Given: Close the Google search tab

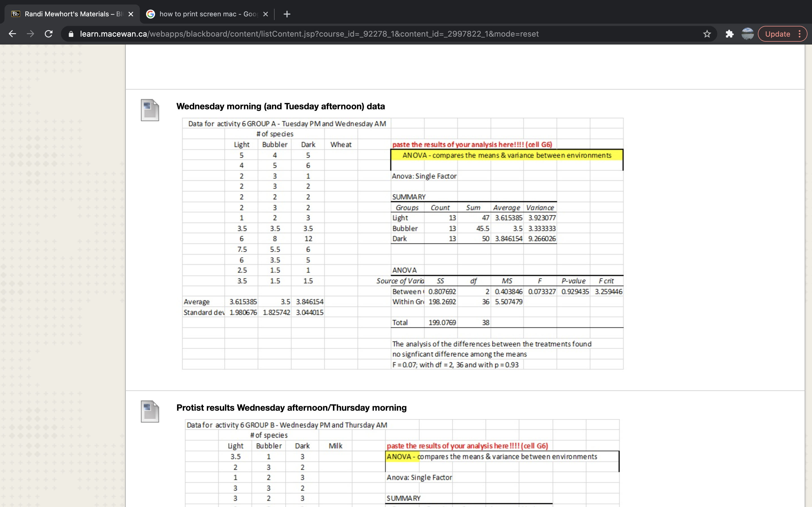Looking at the screenshot, I should (x=265, y=14).
